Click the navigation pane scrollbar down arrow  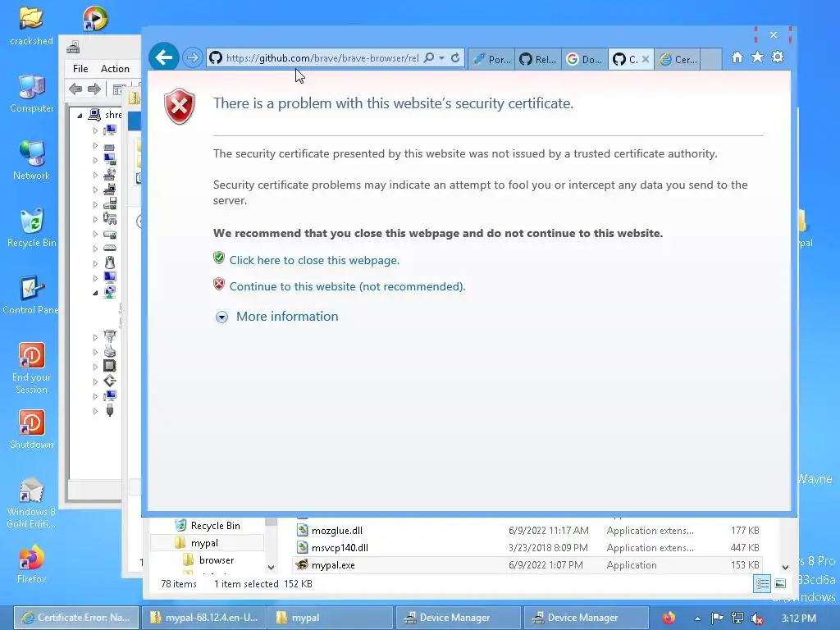pyautogui.click(x=271, y=567)
